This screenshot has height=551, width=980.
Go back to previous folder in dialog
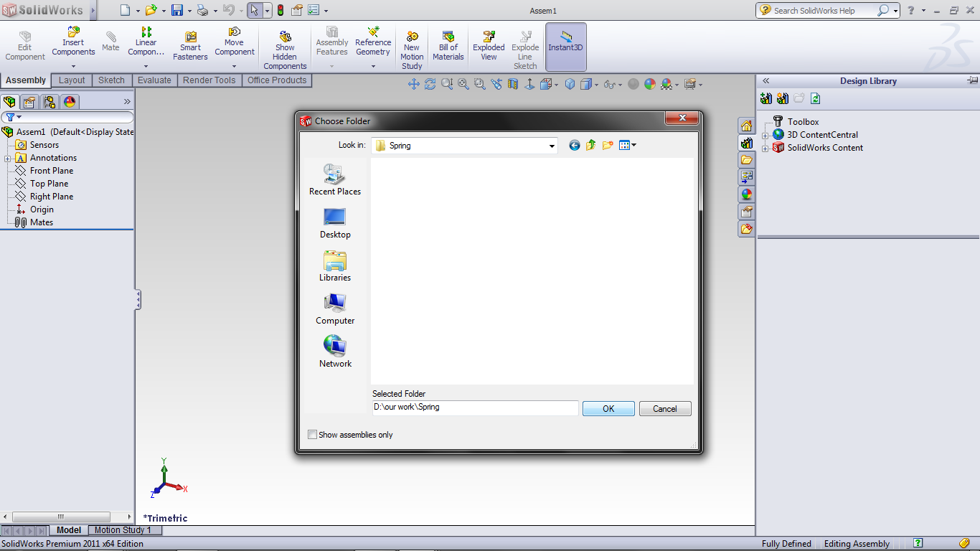pyautogui.click(x=574, y=145)
